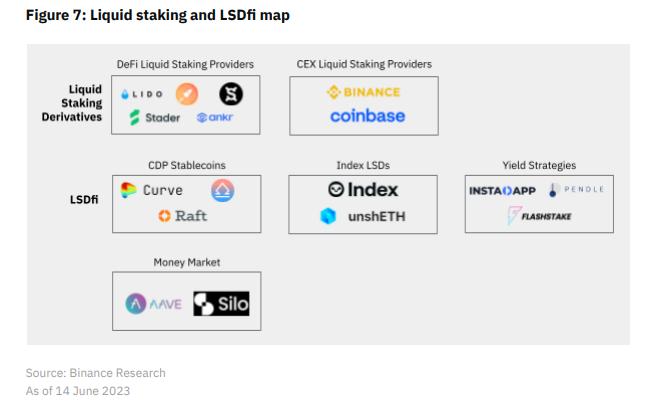
Task: Click the Instadapp logo
Action: (x=503, y=190)
